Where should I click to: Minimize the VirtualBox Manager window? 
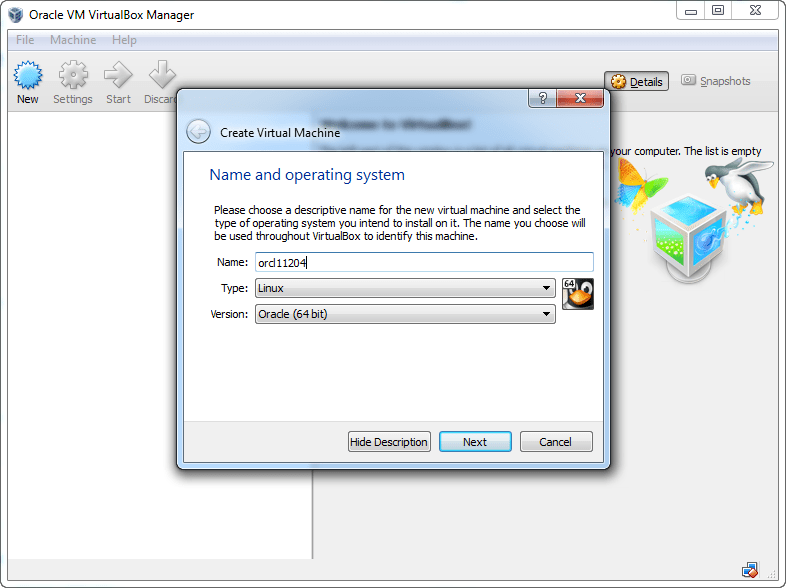pyautogui.click(x=691, y=11)
